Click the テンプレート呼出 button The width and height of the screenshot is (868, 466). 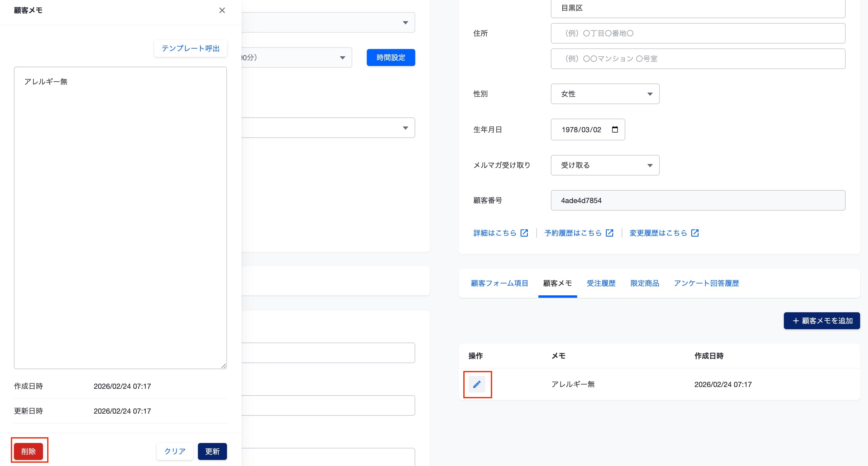pos(190,48)
